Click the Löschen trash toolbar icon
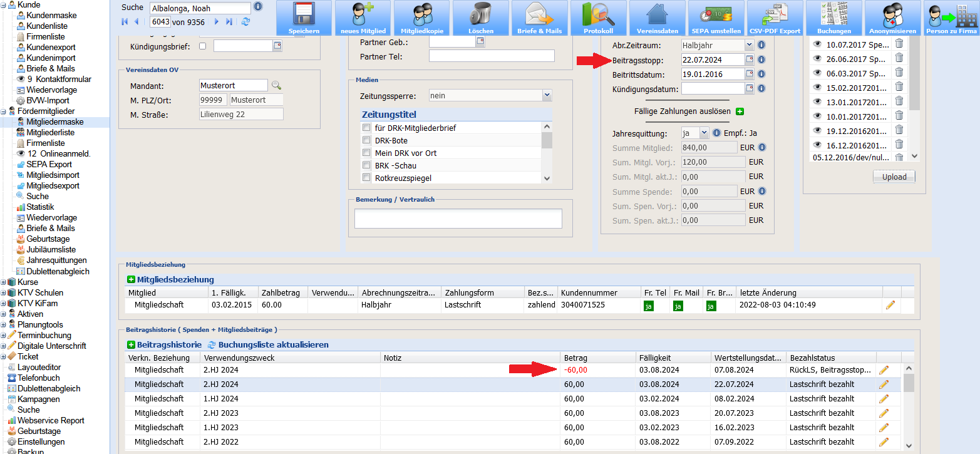 point(480,18)
